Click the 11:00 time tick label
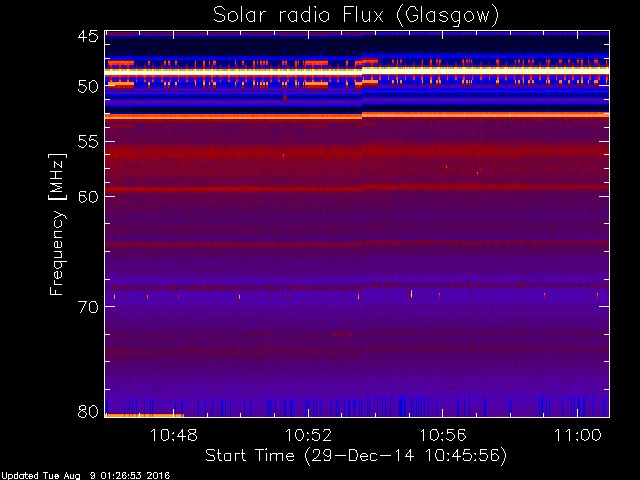The width and height of the screenshot is (640, 480). pyautogui.click(x=578, y=435)
